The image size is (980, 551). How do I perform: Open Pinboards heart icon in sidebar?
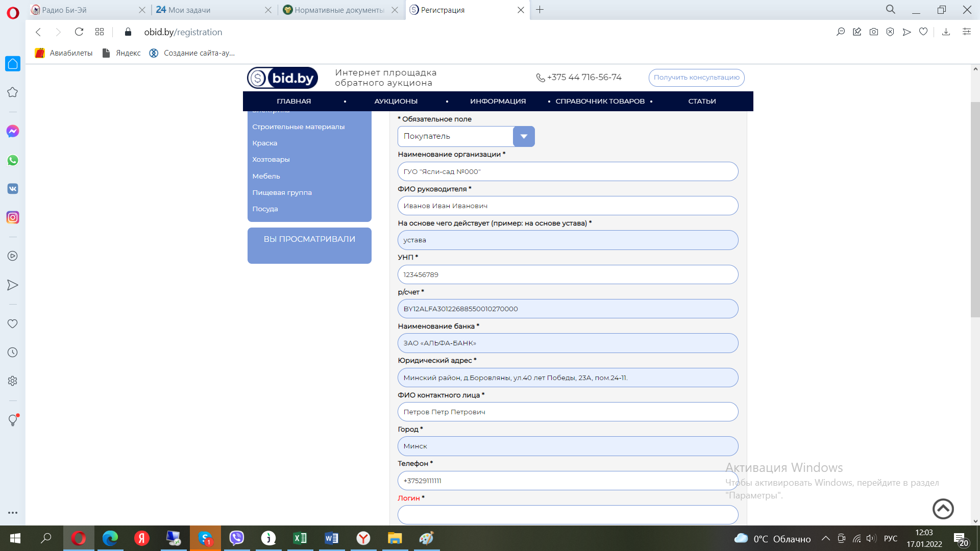click(x=13, y=323)
